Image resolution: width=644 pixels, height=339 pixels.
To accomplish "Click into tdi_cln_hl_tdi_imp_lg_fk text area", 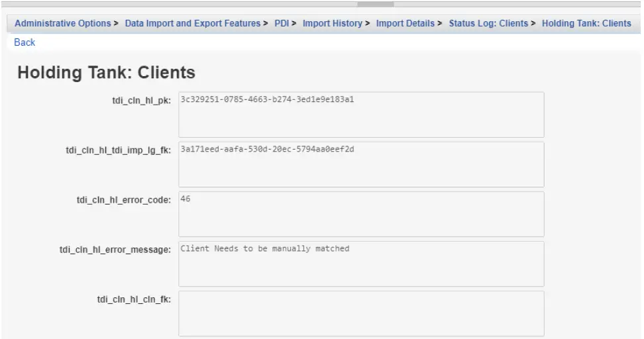I will click(361, 164).
